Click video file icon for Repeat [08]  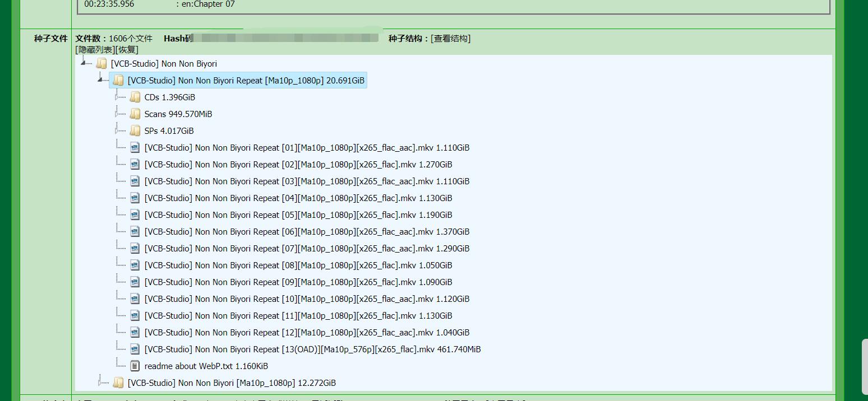tap(135, 265)
